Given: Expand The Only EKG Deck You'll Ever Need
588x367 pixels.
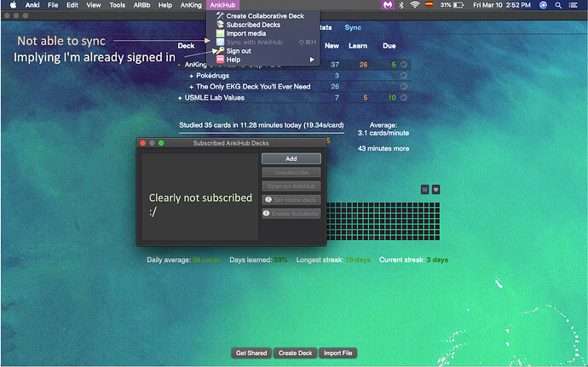Looking at the screenshot, I should tap(191, 87).
